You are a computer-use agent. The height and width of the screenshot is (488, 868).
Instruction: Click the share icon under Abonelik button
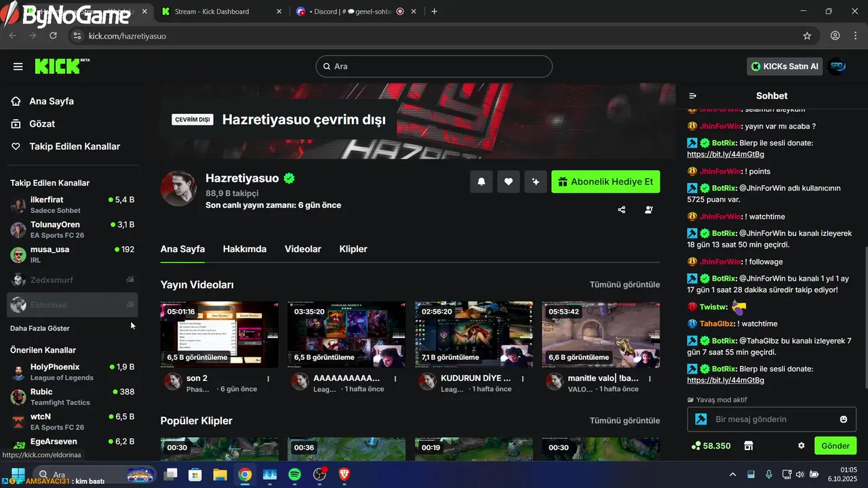[x=622, y=210]
